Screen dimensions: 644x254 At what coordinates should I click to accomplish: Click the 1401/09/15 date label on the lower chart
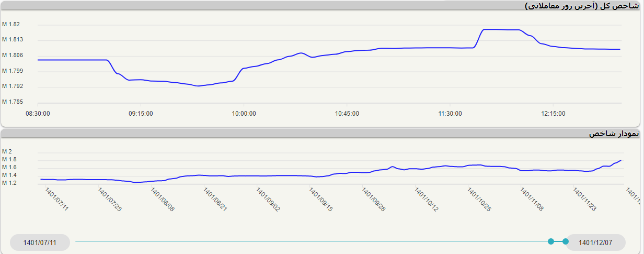click(320, 201)
